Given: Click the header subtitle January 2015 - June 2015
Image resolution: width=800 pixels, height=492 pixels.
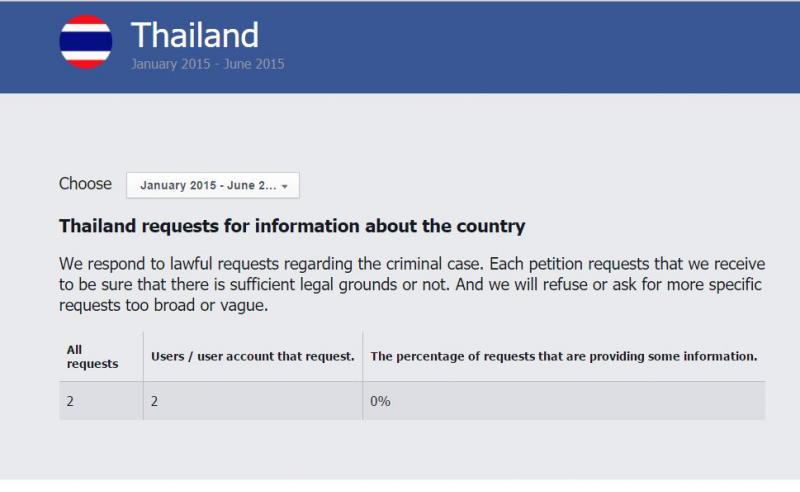Looking at the screenshot, I should coord(207,64).
